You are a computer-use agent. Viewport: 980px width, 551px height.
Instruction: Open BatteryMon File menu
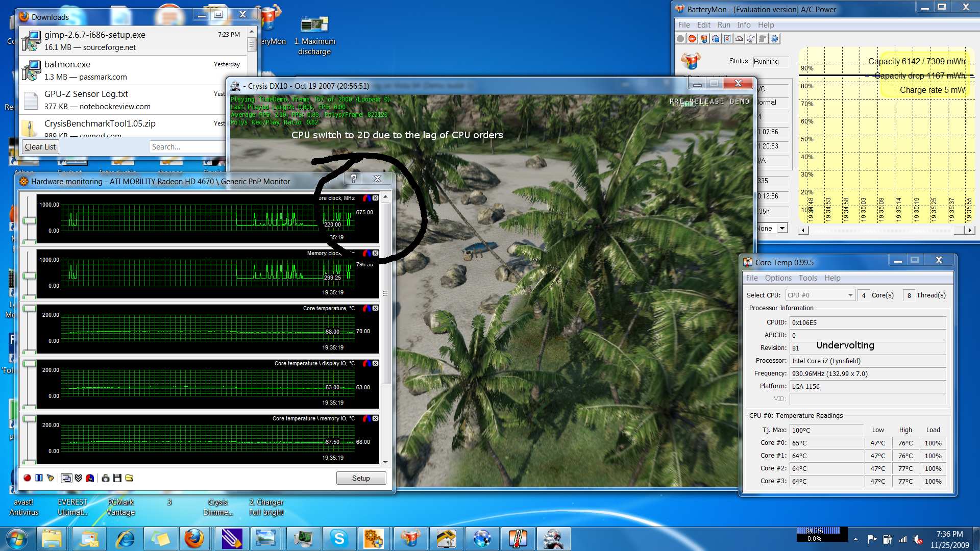684,24
